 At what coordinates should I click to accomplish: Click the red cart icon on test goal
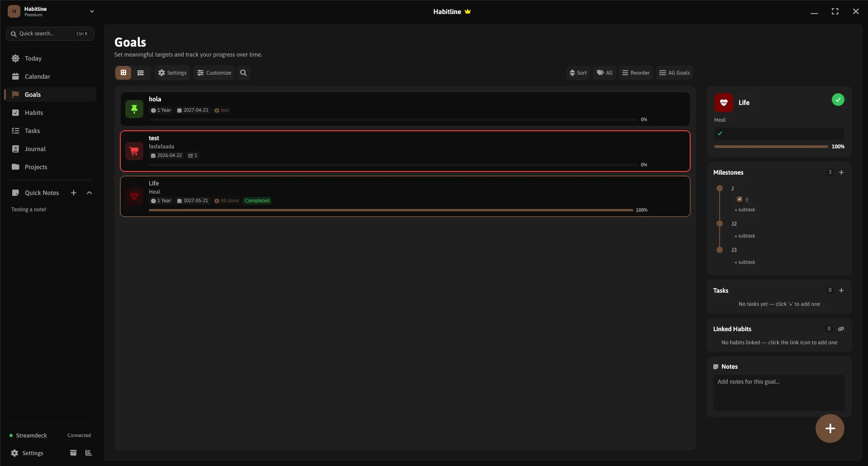134,151
